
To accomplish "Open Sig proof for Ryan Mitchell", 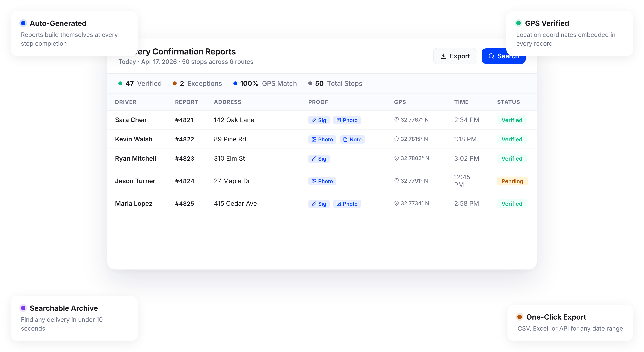I will (319, 159).
